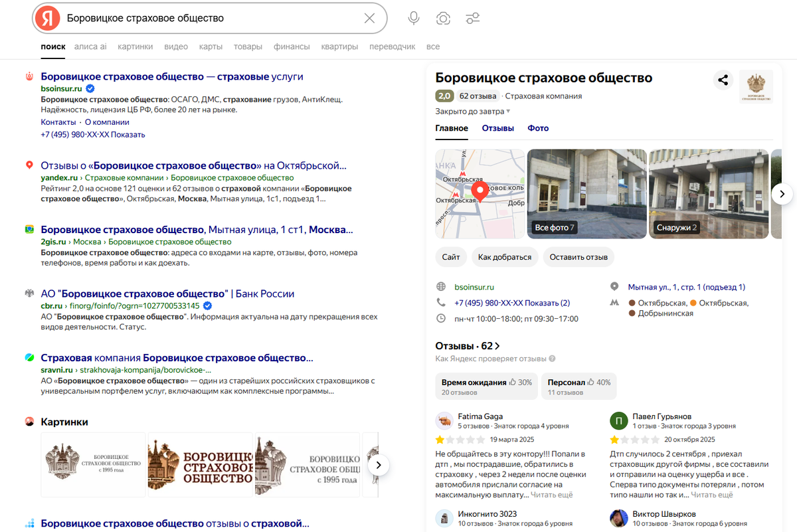Click the Yandex logo in the search bar
Screen dimensions: 797x532
click(x=48, y=19)
